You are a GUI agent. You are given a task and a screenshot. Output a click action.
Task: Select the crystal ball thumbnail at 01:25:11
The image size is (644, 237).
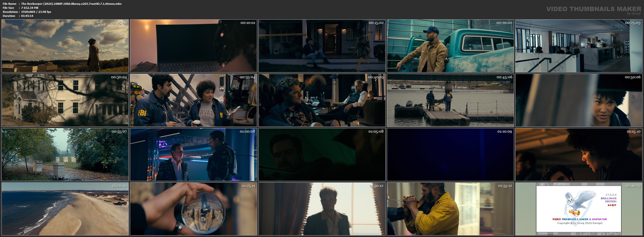[193, 209]
